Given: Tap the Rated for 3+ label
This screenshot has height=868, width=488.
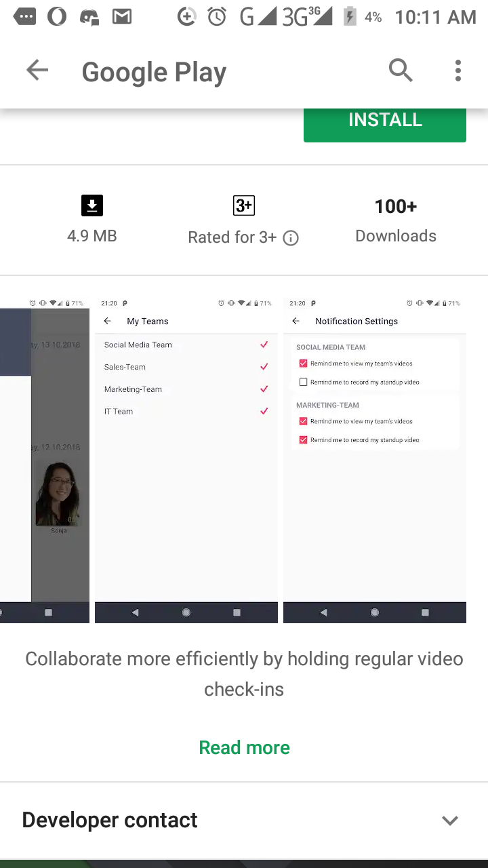Looking at the screenshot, I should click(x=232, y=237).
